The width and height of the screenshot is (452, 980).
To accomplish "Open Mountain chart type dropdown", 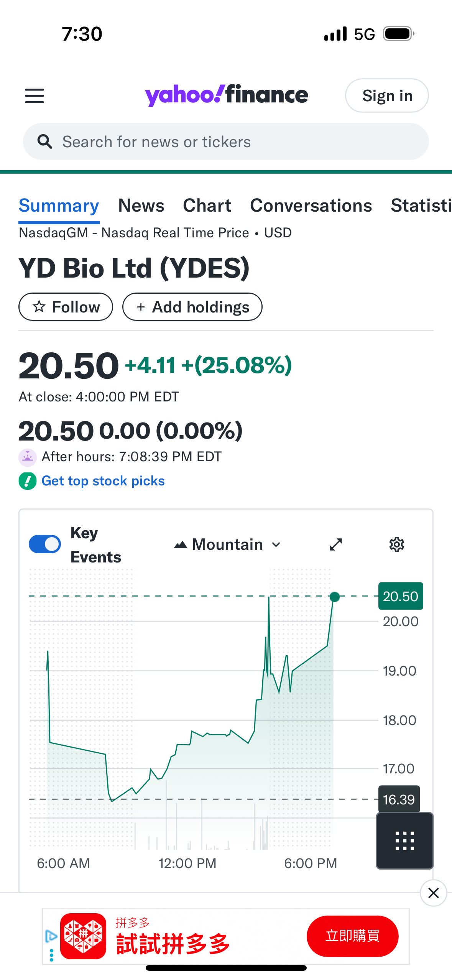I will tap(228, 544).
